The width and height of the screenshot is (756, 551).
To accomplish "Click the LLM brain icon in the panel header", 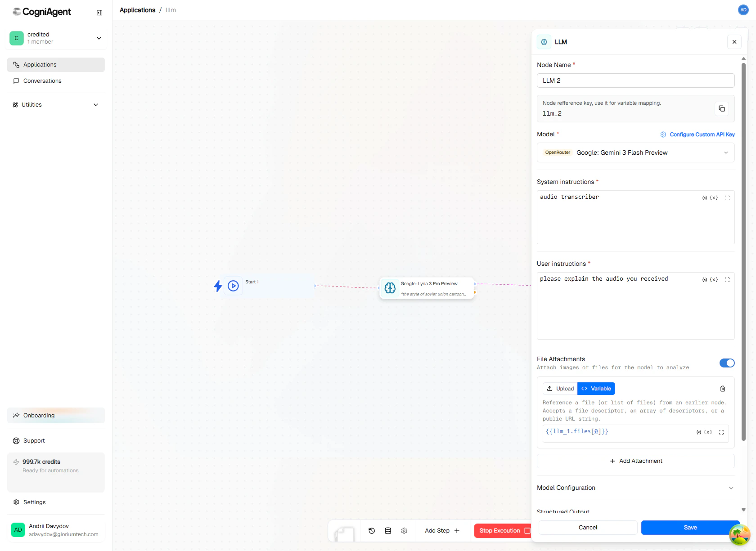I will (544, 42).
